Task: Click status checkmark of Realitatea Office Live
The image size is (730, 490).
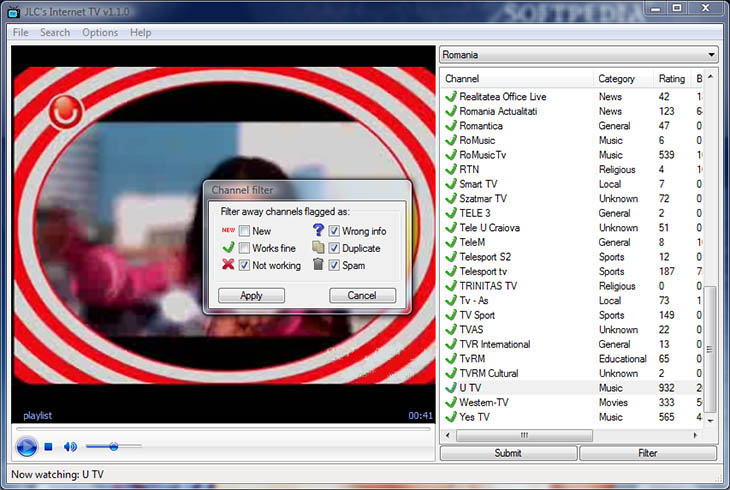Action: click(x=451, y=96)
